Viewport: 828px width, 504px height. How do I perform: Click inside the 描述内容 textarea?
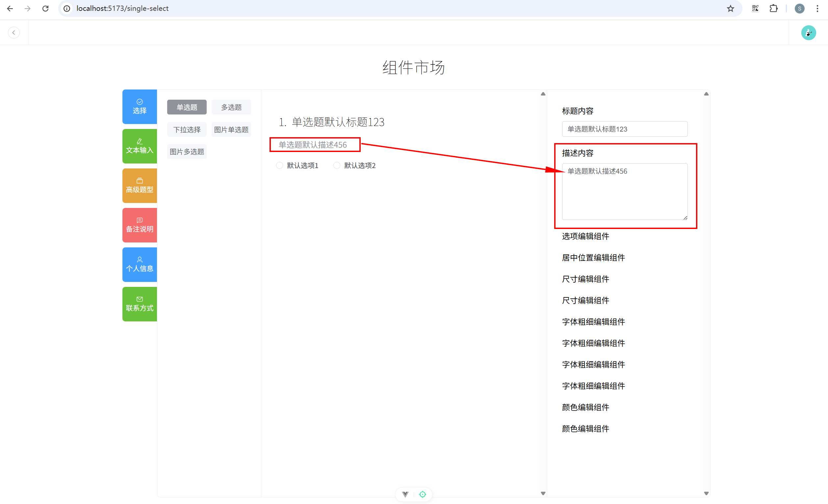[x=624, y=191]
